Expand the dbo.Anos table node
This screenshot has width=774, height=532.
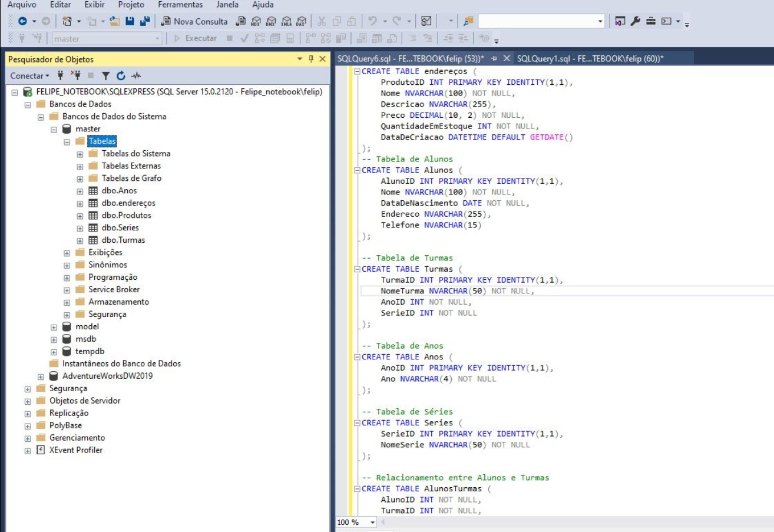point(80,191)
